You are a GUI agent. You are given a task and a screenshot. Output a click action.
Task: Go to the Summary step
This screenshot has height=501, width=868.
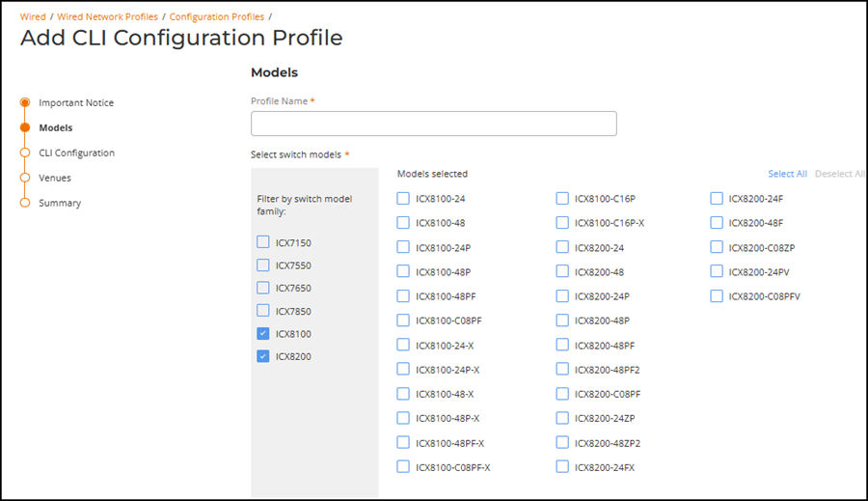click(60, 203)
